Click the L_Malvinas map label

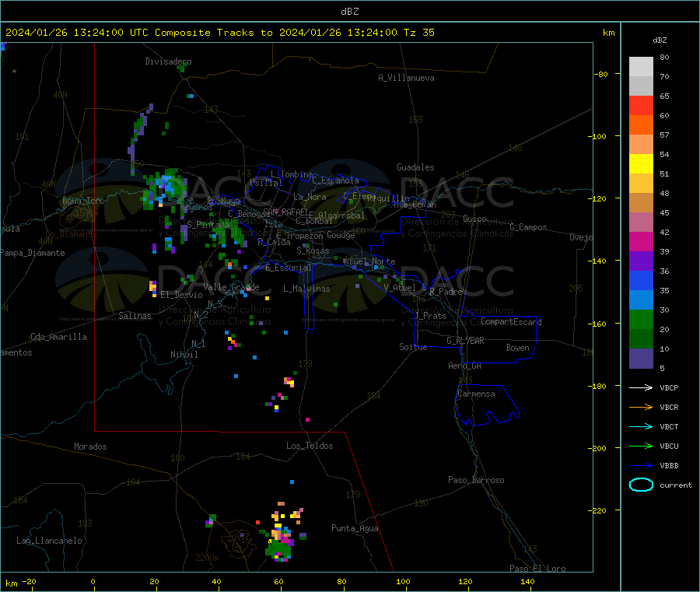coord(306,289)
